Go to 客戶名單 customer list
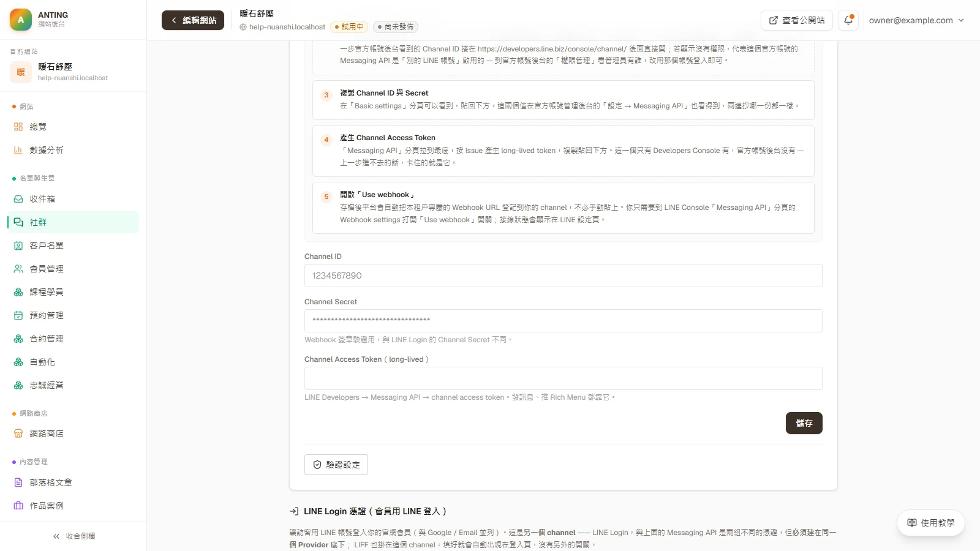The image size is (980, 551). pos(73,246)
